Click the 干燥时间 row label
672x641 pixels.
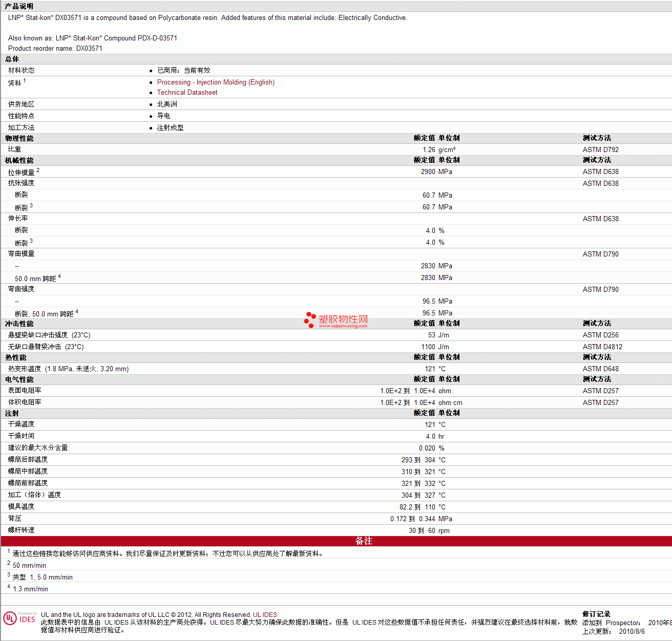pyautogui.click(x=22, y=436)
